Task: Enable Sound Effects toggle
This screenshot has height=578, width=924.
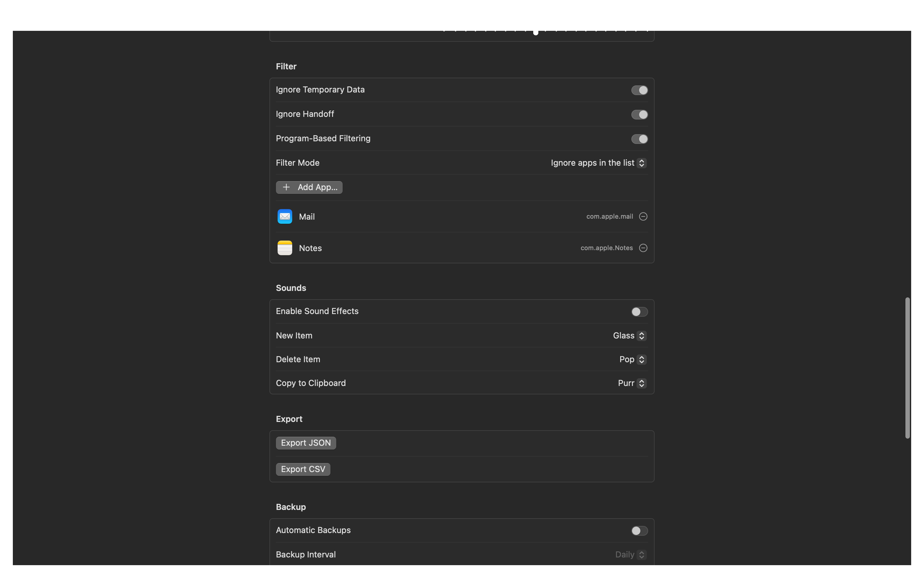Action: (x=639, y=311)
